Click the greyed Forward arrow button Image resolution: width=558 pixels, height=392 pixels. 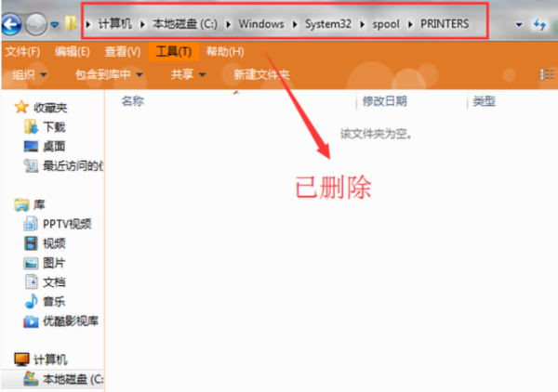click(35, 24)
